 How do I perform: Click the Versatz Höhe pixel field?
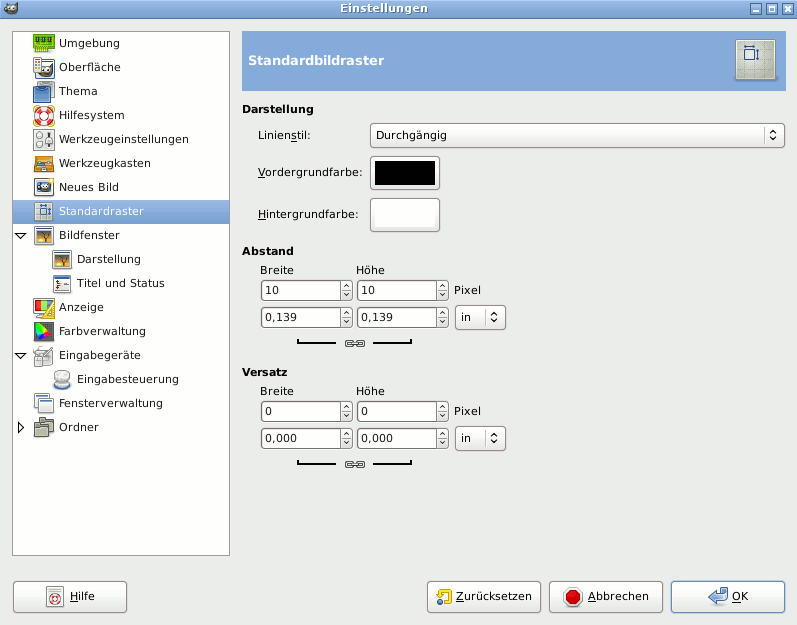pos(396,411)
